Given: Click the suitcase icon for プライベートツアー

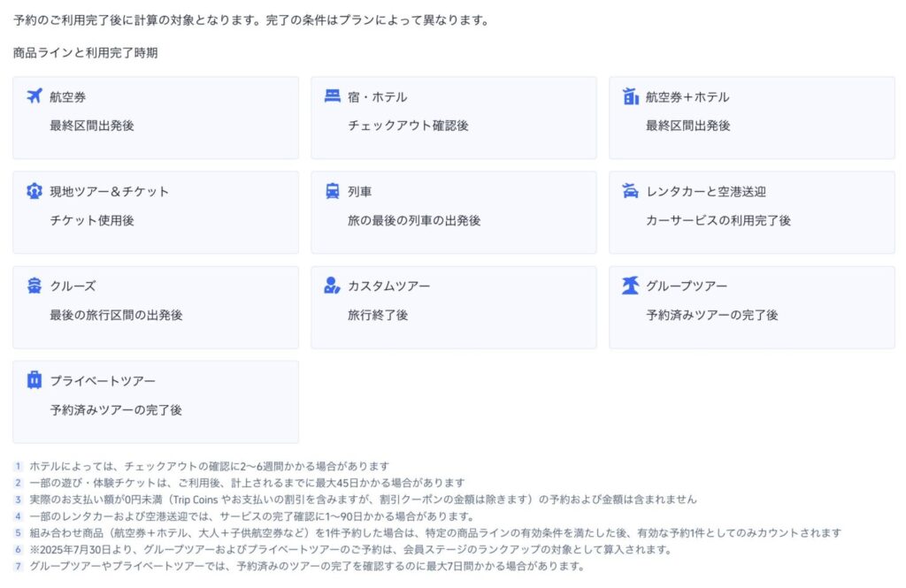Looking at the screenshot, I should coord(35,380).
